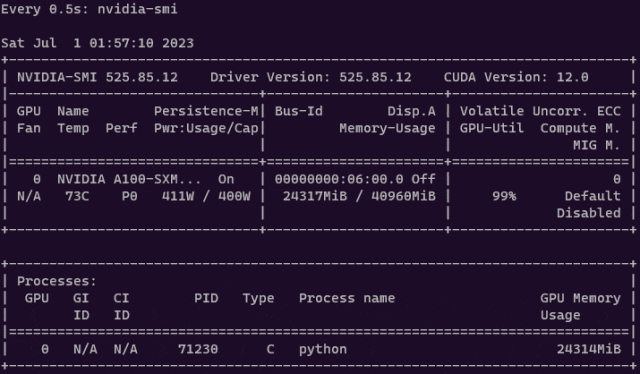Click the 'Perf' column header
This screenshot has height=374, width=640.
121,128
